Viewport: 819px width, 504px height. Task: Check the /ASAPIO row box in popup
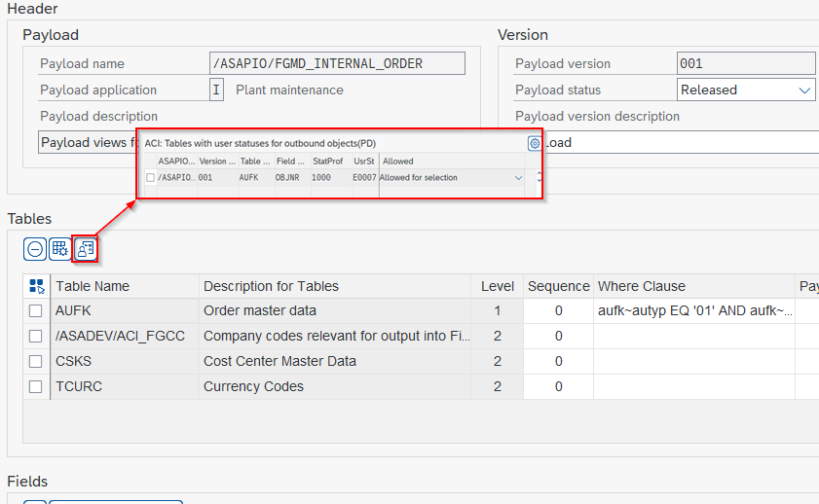(150, 177)
